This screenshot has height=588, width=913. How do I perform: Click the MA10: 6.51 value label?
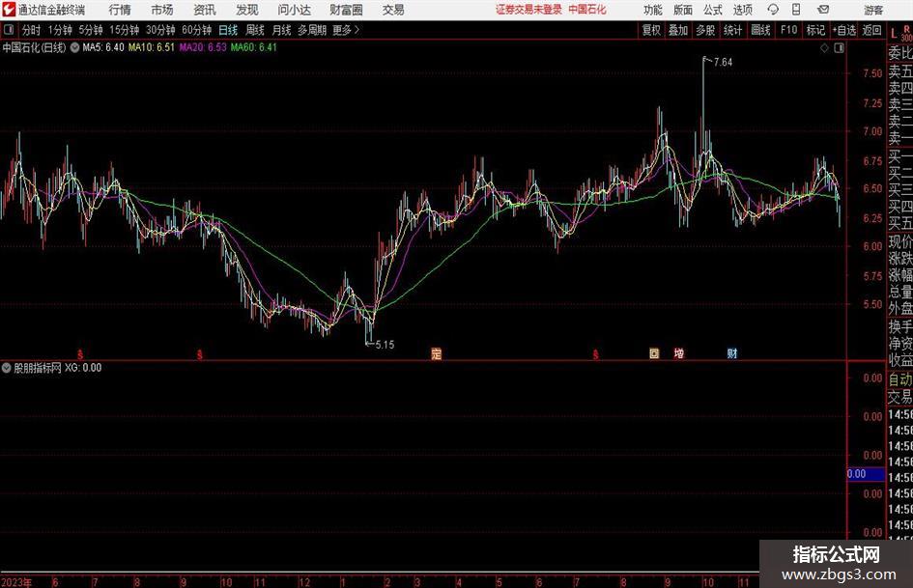pos(152,47)
